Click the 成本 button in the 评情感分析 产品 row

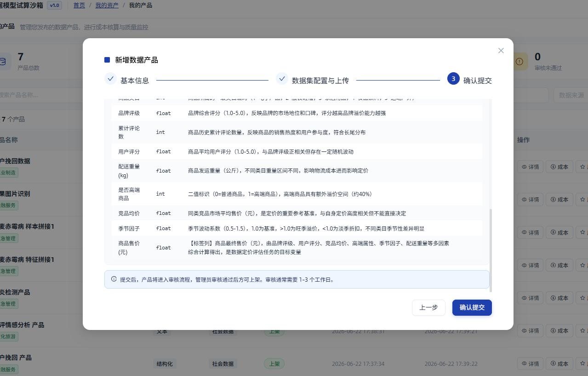[x=559, y=330]
